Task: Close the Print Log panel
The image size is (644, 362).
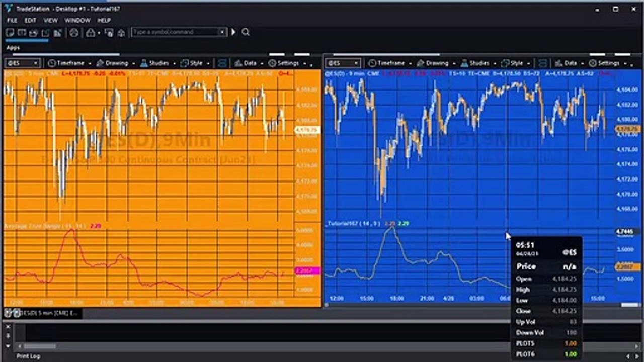Action: pos(8,327)
